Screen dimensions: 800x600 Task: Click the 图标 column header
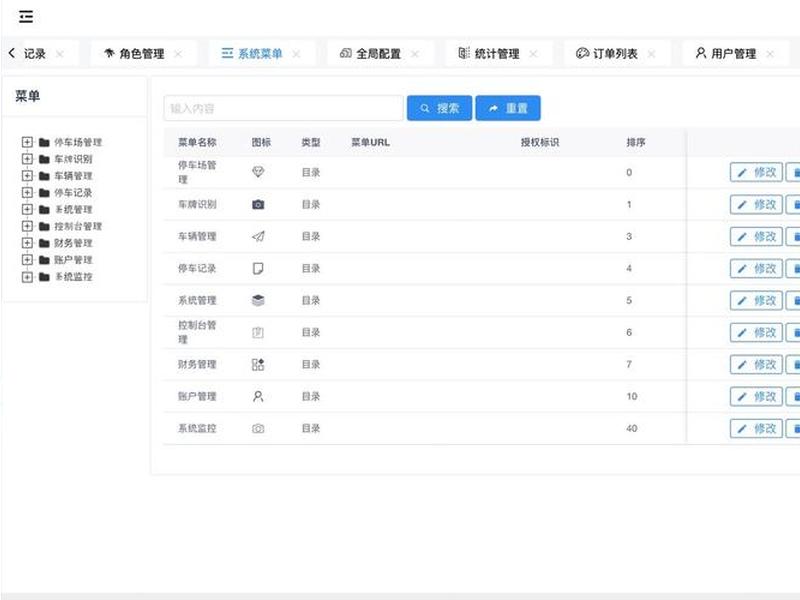pos(261,142)
